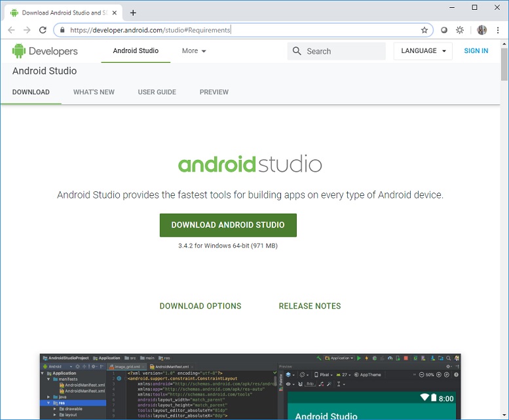The height and width of the screenshot is (420, 509).
Task: Click the search magnifier icon
Action: coord(297,51)
